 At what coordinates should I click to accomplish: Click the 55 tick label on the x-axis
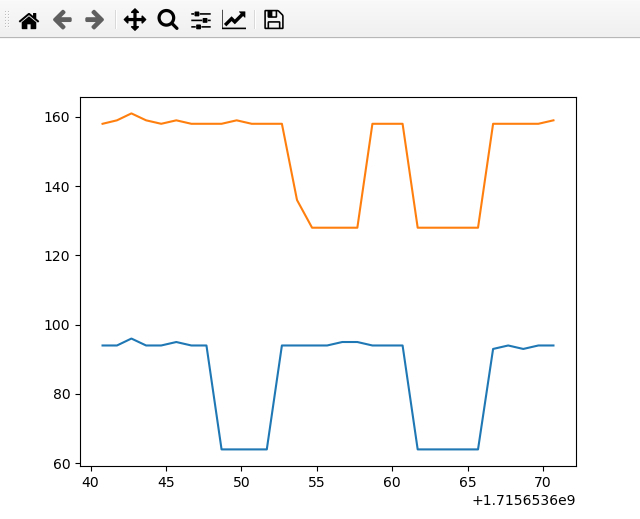[316, 480]
